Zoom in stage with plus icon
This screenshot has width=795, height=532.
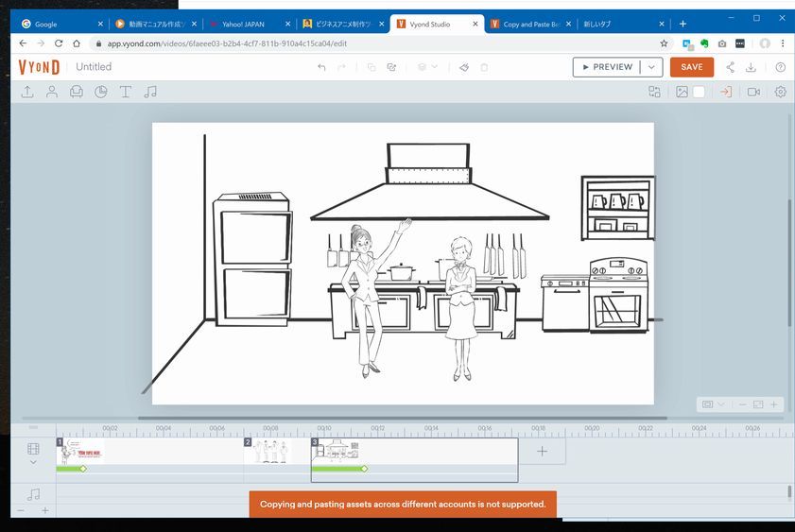774,404
